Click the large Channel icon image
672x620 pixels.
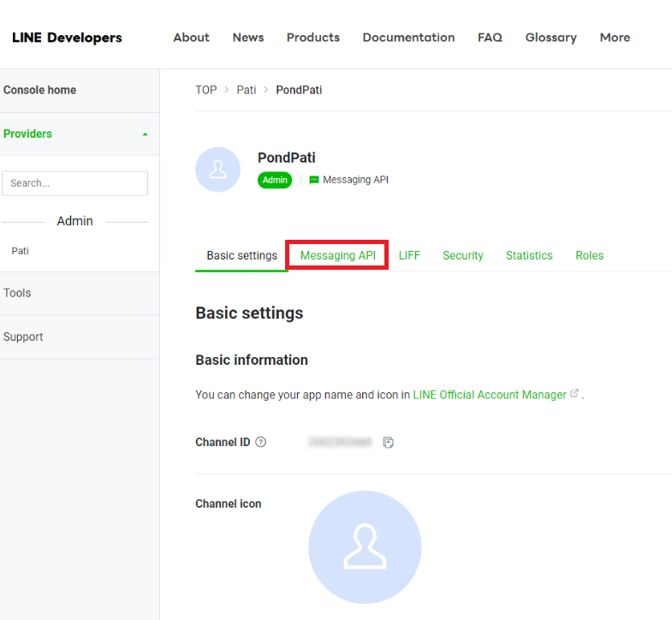tap(365, 547)
